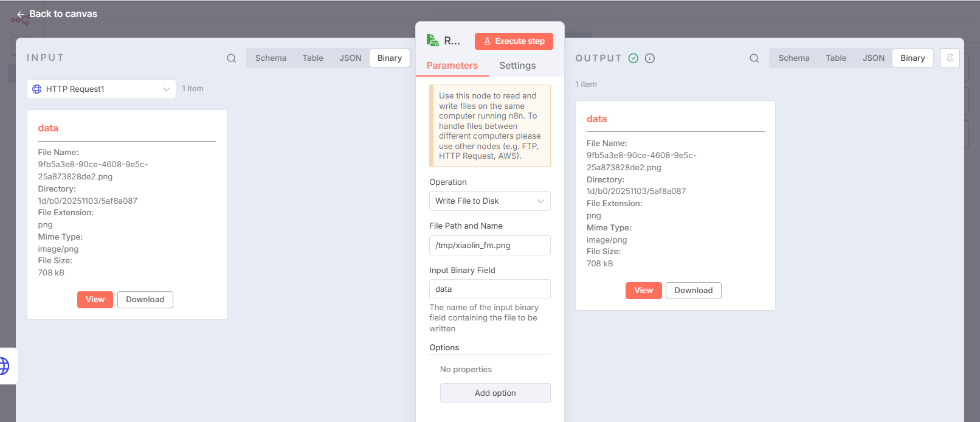Click 'No properties' text under Options
980x422 pixels.
coord(466,370)
